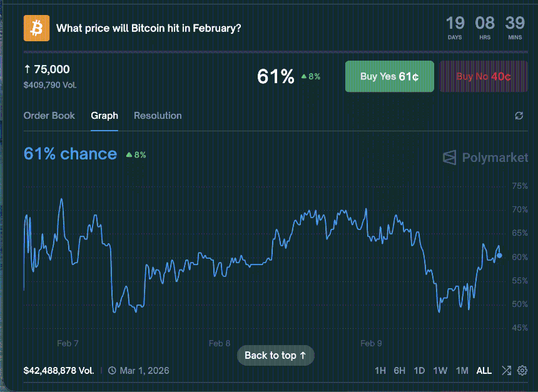Choose the 6H timeframe option
538x392 pixels.
[x=399, y=370]
